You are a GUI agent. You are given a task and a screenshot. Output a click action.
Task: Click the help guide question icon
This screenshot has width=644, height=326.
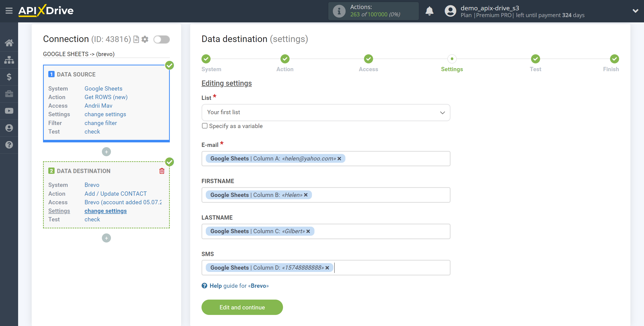click(x=204, y=286)
